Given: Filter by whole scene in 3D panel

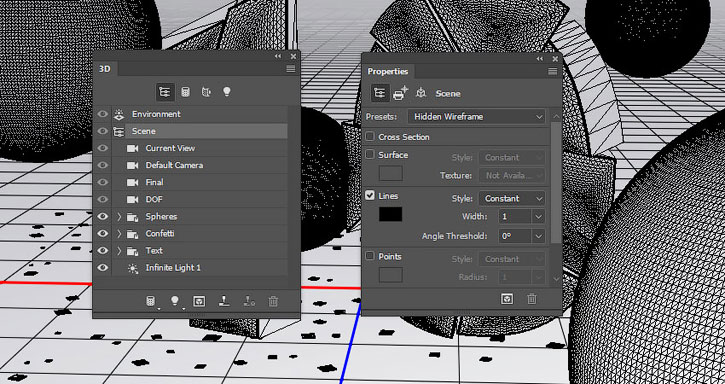Looking at the screenshot, I should 165,92.
